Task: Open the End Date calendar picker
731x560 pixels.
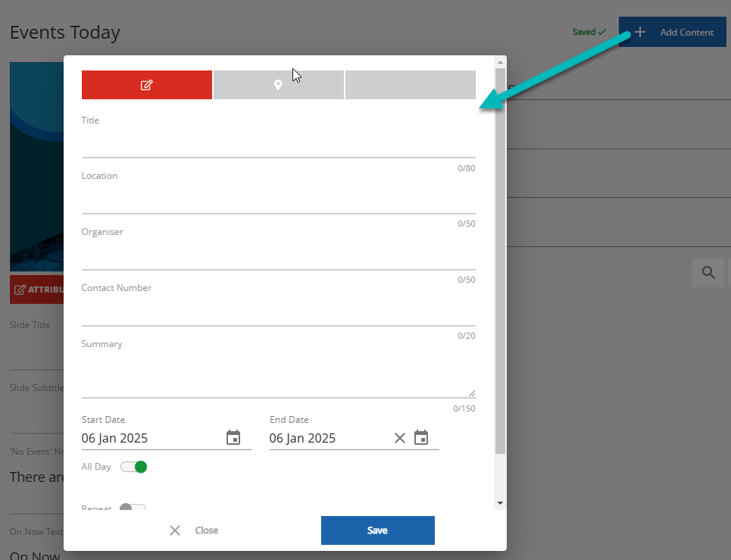Action: [x=421, y=438]
